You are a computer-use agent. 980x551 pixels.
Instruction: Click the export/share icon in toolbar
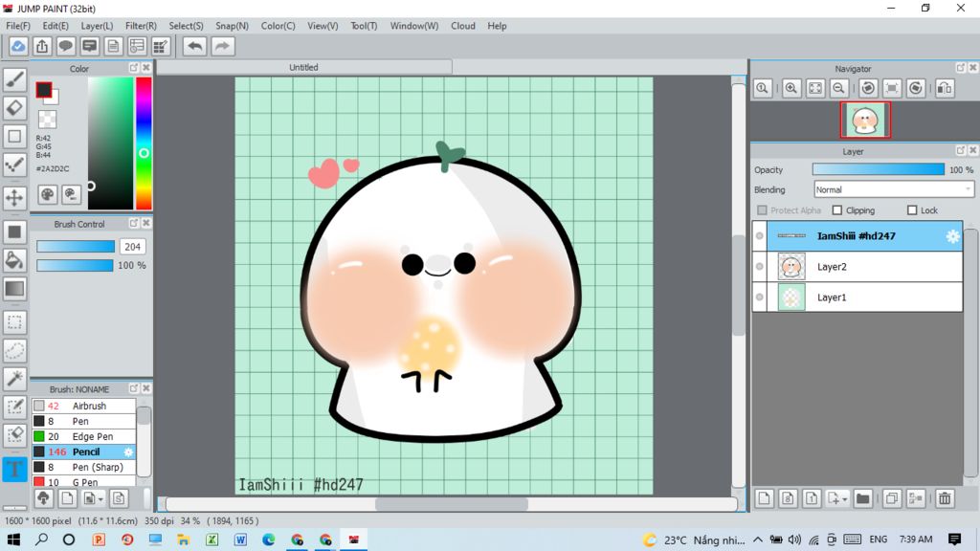coord(42,46)
